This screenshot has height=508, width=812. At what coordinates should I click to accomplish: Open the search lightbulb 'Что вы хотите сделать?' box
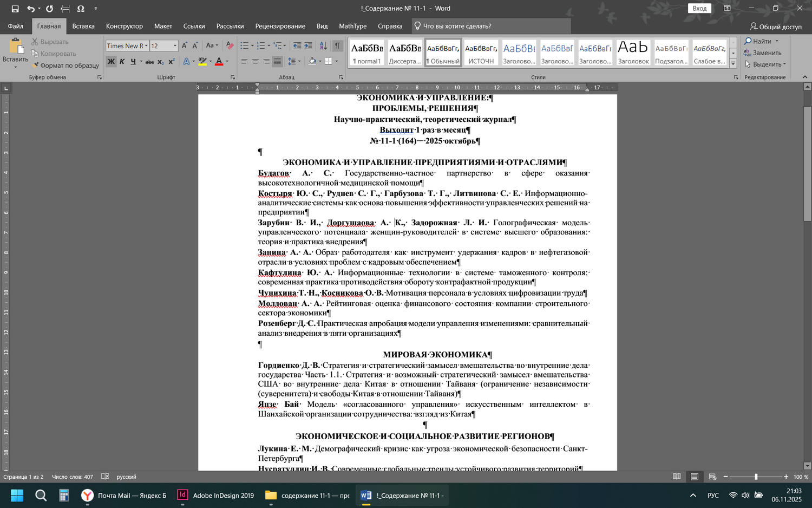click(x=490, y=26)
